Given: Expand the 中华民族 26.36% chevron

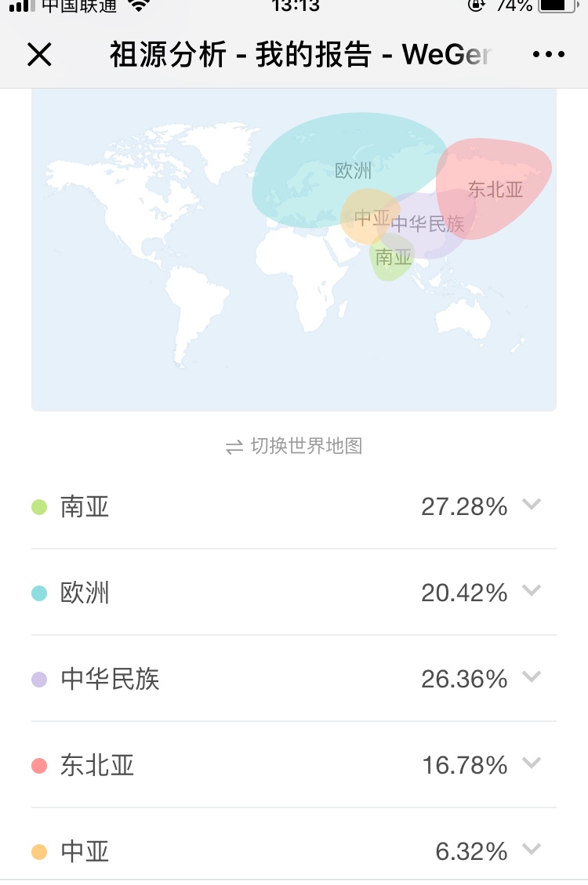Looking at the screenshot, I should click(x=532, y=676).
